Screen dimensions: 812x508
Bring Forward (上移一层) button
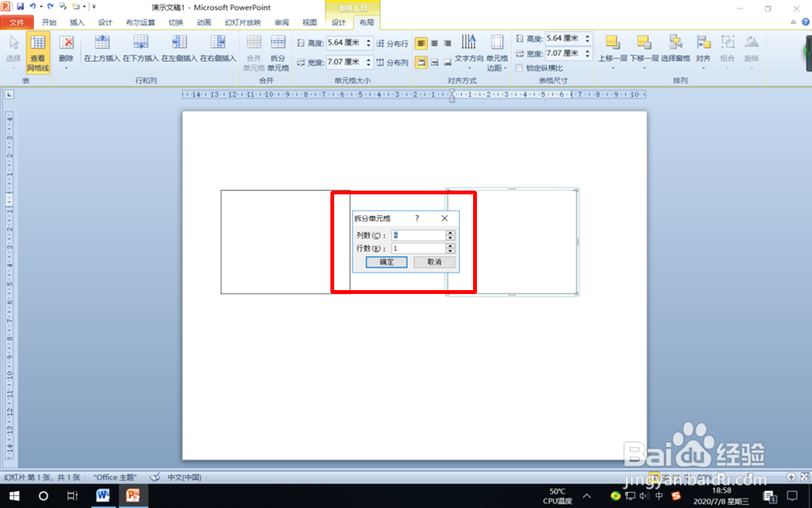pos(613,53)
